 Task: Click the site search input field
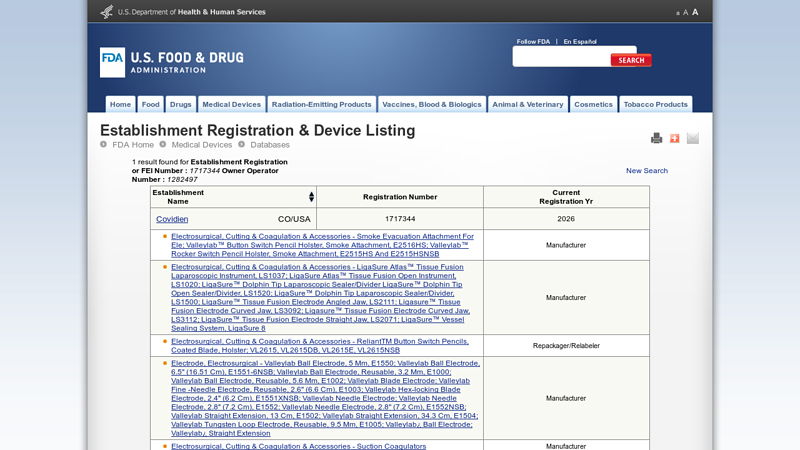562,57
